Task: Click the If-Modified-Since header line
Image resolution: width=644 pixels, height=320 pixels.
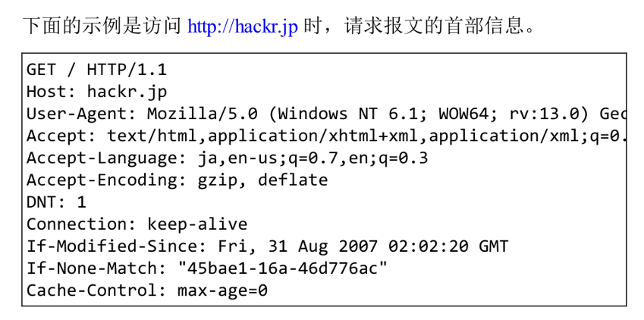Action: click(267, 246)
